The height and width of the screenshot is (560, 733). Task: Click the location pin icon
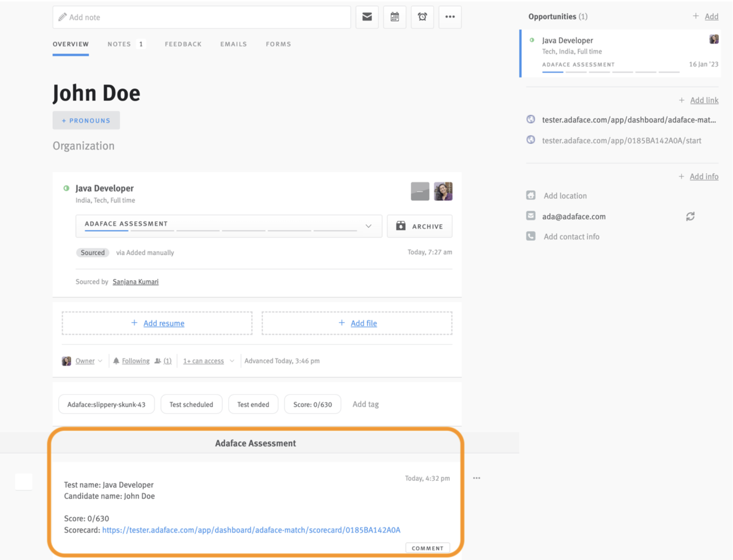530,195
